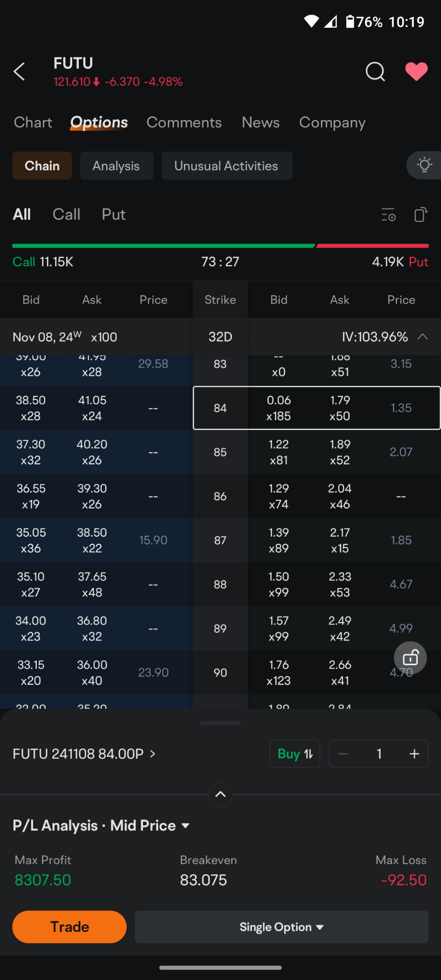Increase quantity with plus icon

tap(414, 754)
